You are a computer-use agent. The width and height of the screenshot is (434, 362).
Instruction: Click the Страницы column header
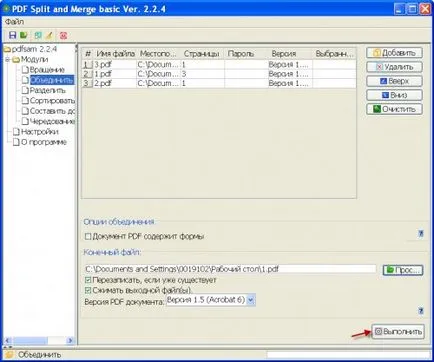point(203,54)
